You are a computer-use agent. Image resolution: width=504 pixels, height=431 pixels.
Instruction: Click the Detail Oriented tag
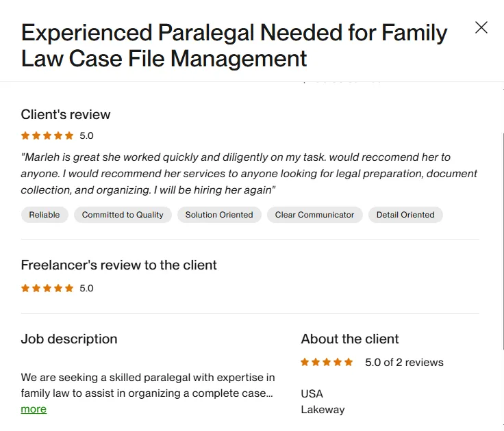point(405,215)
